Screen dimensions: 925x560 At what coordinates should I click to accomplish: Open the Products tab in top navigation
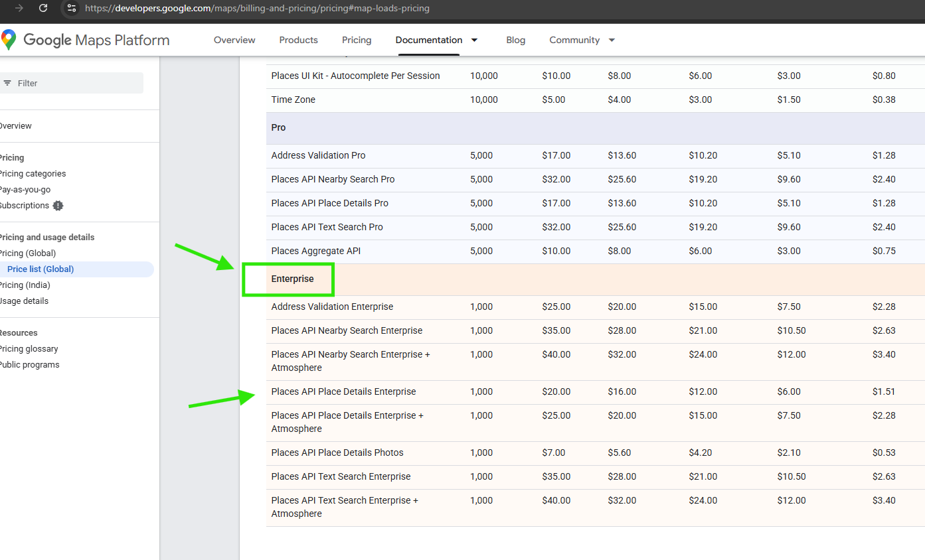click(298, 40)
